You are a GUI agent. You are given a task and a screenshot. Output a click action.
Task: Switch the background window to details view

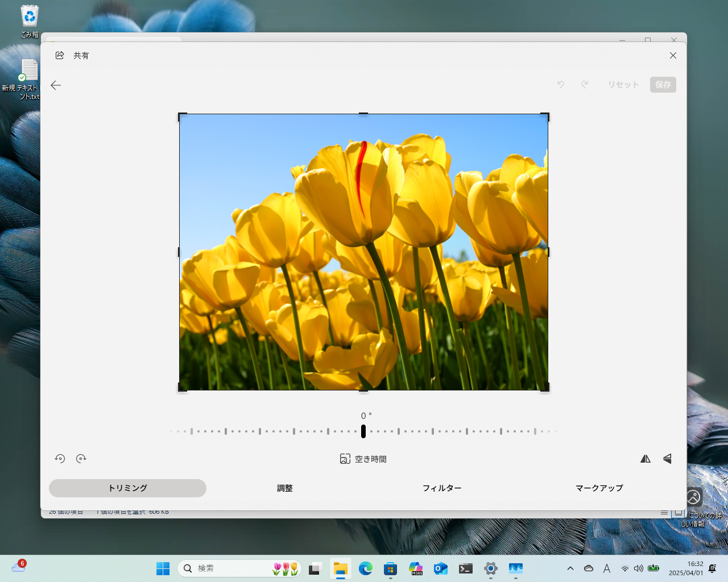[664, 513]
